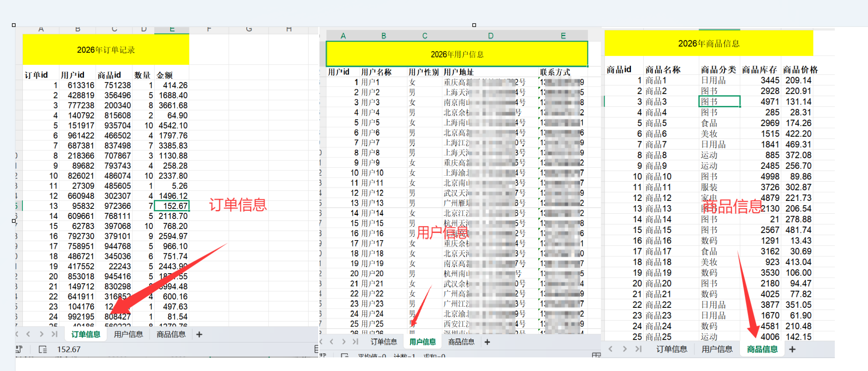Click the selected cell 152.67 in 金额 column
Image resolution: width=868 pixels, height=371 pixels.
click(172, 206)
